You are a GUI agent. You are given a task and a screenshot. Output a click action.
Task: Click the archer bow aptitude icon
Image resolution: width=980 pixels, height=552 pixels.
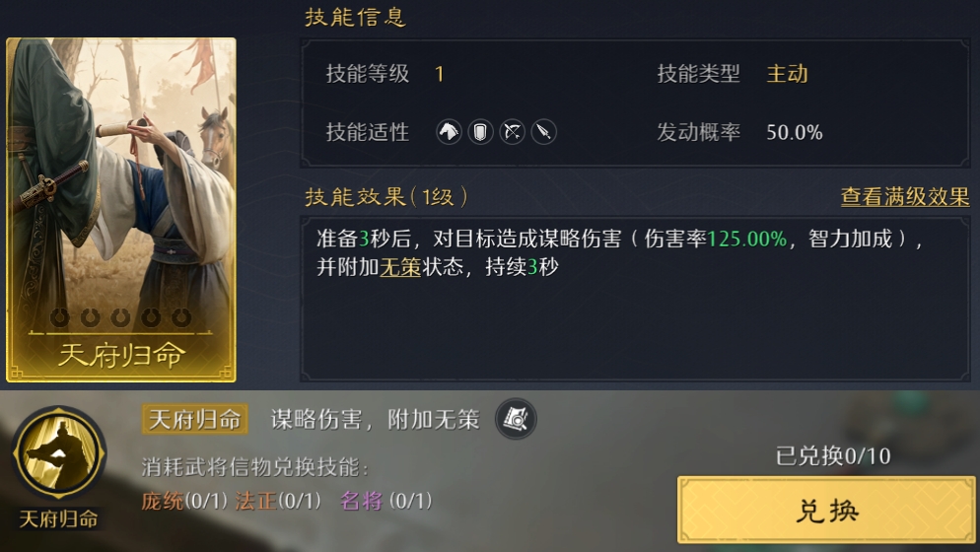coord(513,132)
